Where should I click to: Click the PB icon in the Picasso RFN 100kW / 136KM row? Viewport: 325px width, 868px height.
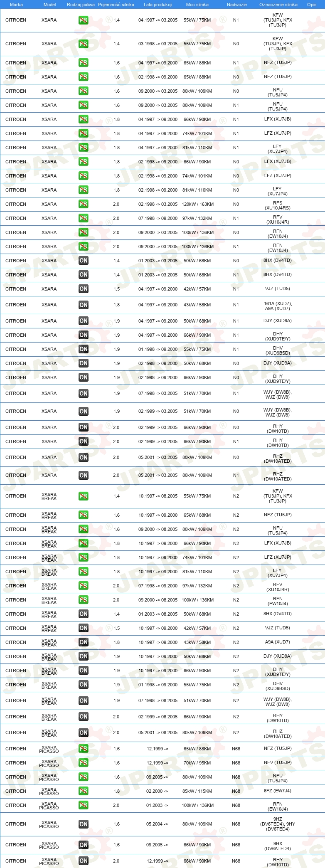[x=84, y=805]
